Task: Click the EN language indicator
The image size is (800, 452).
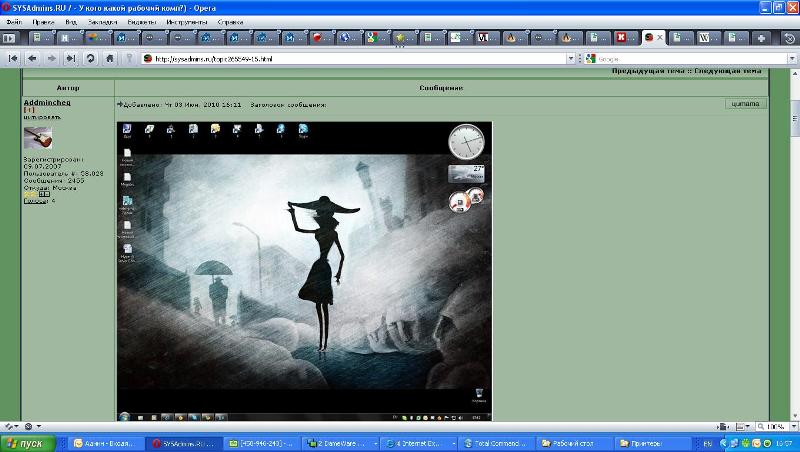Action: point(708,444)
